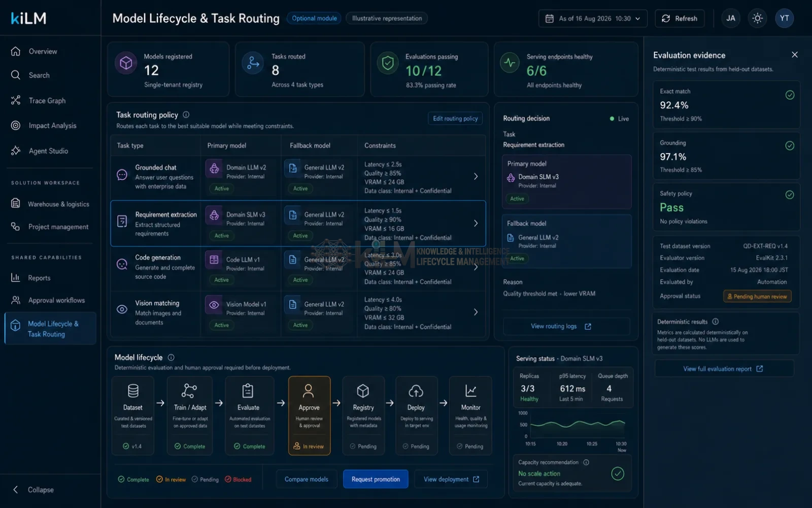Click the Refresh button
This screenshot has width=812, height=508.
[x=679, y=18]
